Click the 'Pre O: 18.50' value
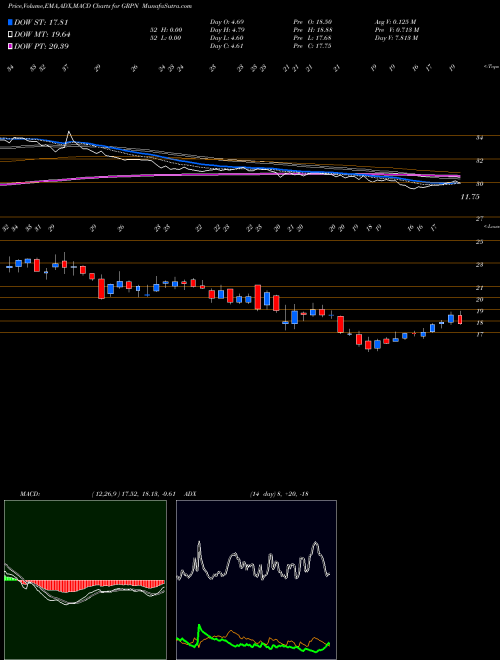This screenshot has height=660, width=500. point(314,22)
